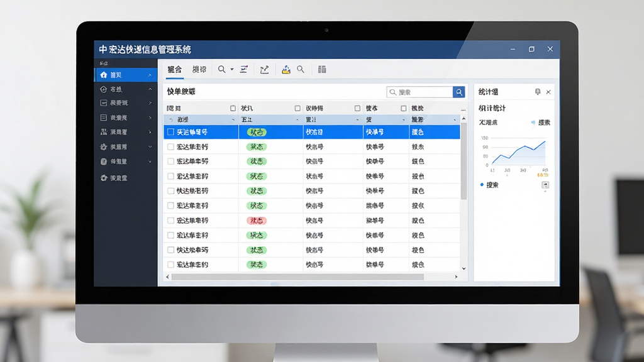
Task: Check the checkbox of the highlighted blue row
Action: 170,132
